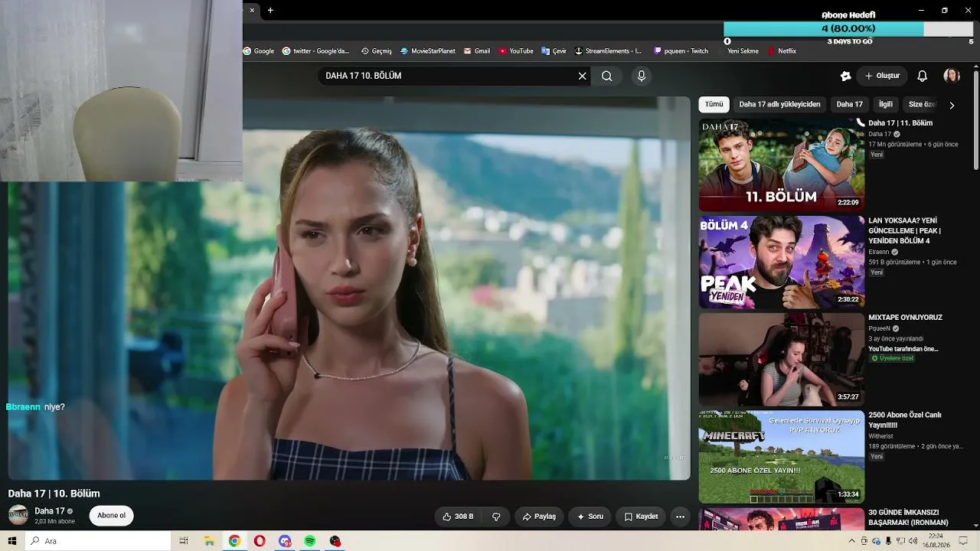Open the Daha 17 | 11. Bölüm title

point(900,123)
